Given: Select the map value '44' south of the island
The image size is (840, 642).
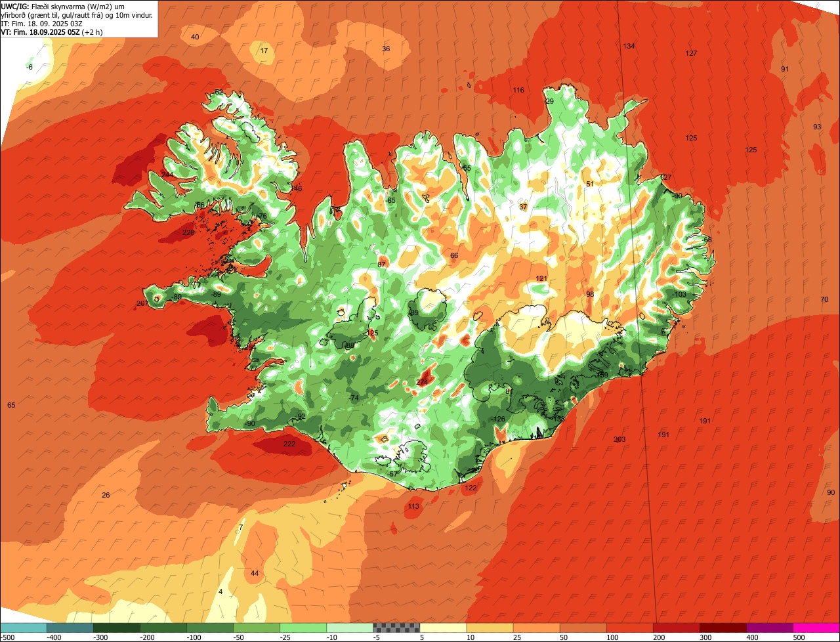Looking at the screenshot, I should 255,574.
